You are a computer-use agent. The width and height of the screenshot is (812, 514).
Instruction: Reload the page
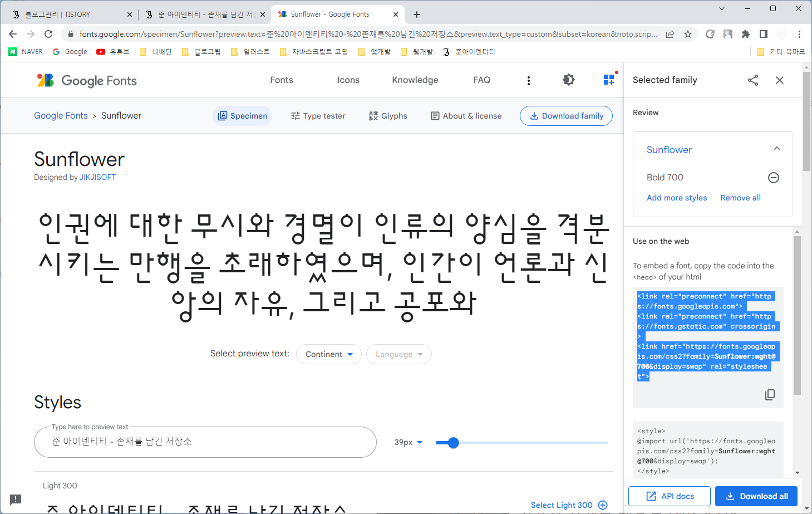point(48,34)
